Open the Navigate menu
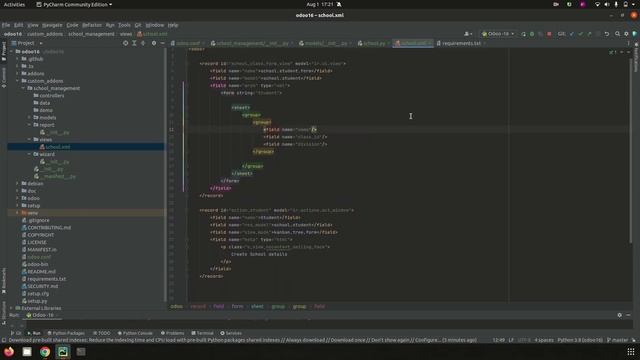 click(52, 25)
